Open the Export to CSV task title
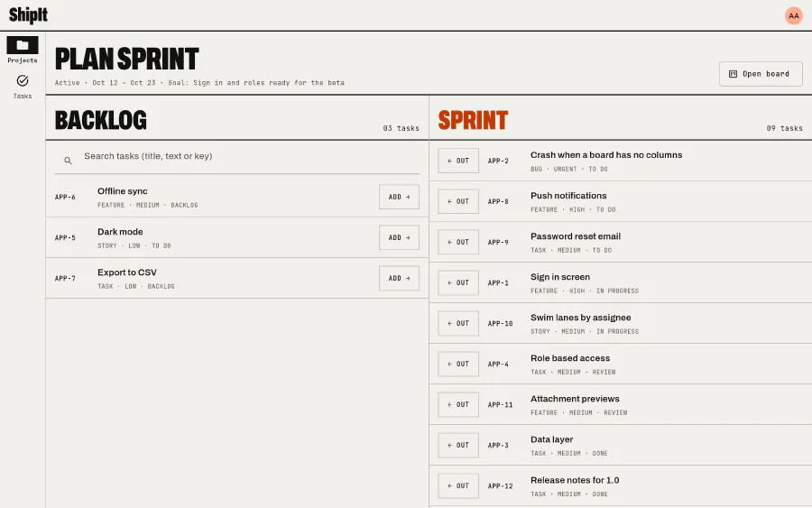This screenshot has height=508, width=812. click(127, 272)
